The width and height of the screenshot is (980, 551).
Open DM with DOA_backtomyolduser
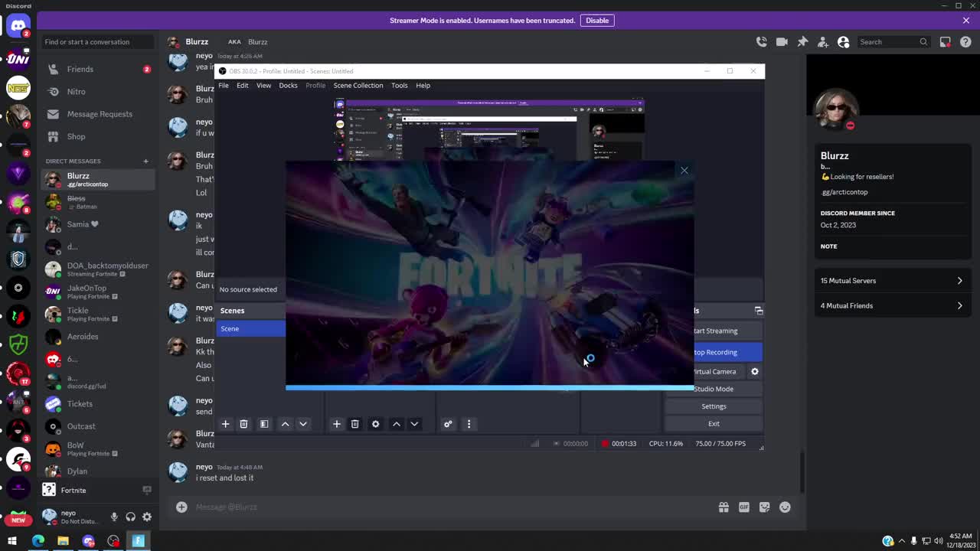98,269
